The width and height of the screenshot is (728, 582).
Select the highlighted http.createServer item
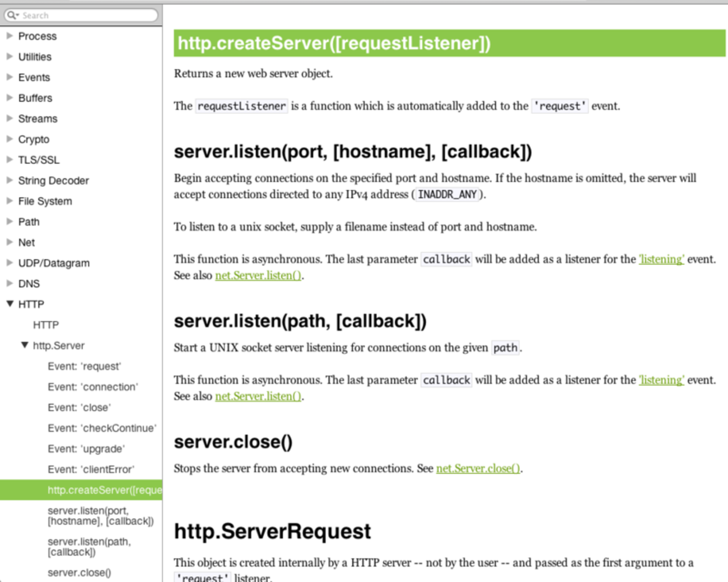[104, 490]
